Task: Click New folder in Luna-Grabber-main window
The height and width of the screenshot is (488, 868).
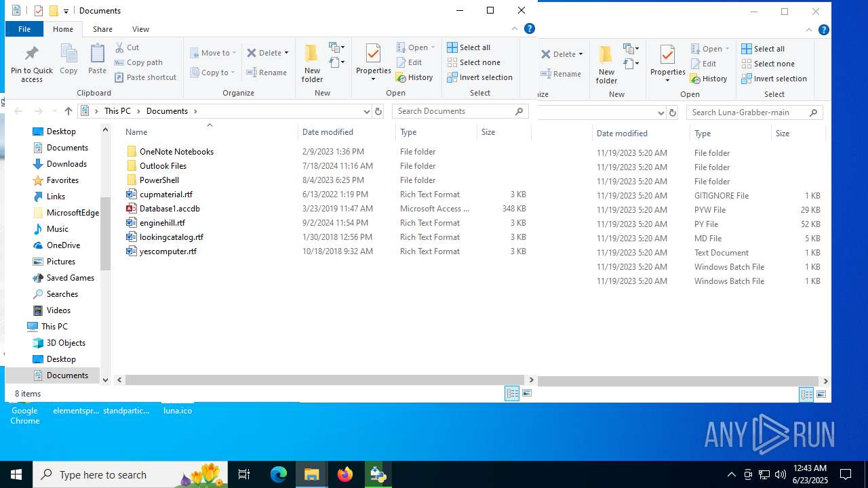Action: point(606,64)
